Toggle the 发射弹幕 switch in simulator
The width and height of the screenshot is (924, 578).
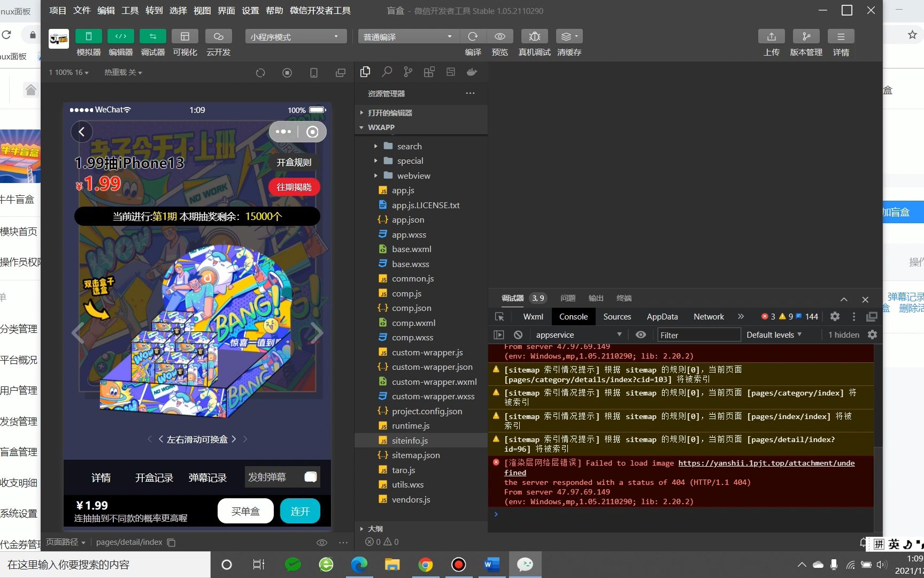pos(311,477)
